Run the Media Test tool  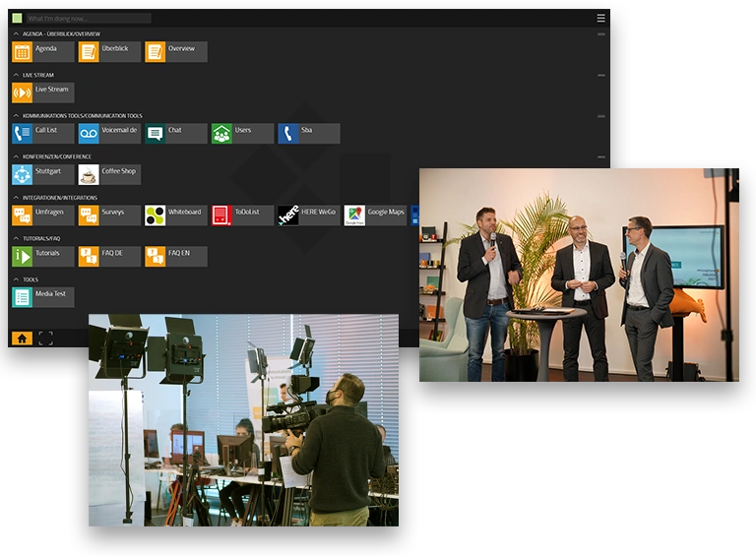coord(43,297)
